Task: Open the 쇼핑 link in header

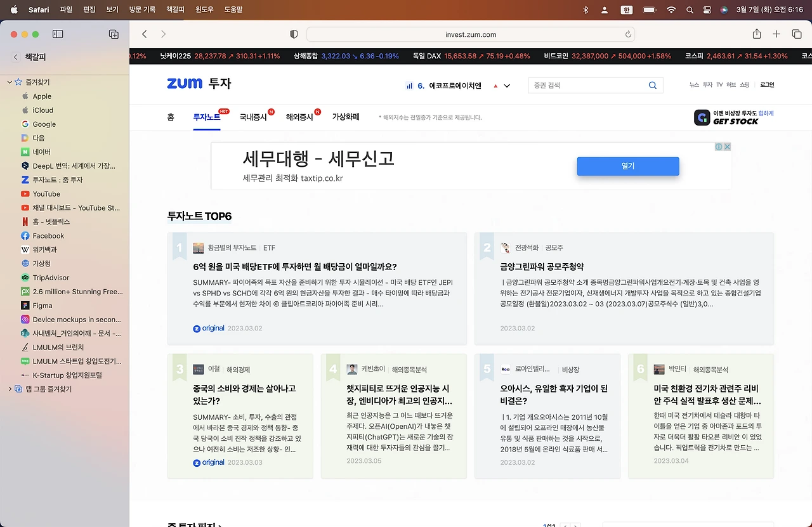Action: pos(745,85)
